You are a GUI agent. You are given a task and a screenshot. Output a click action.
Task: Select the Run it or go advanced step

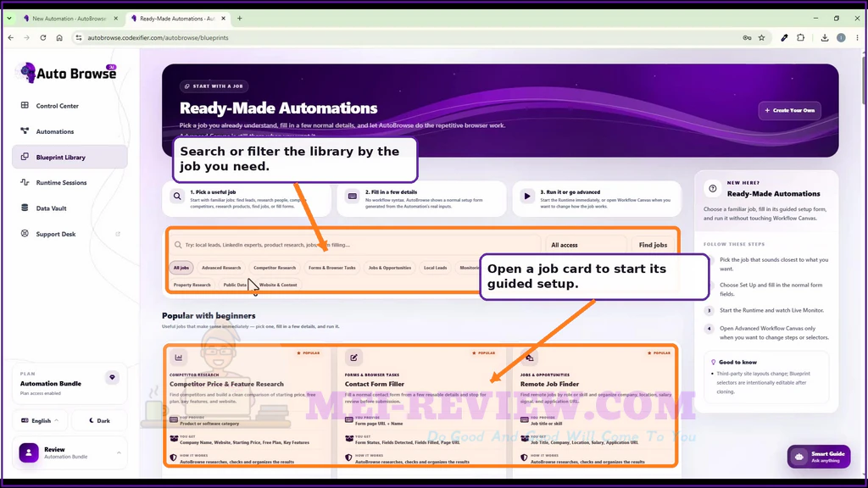coord(597,198)
